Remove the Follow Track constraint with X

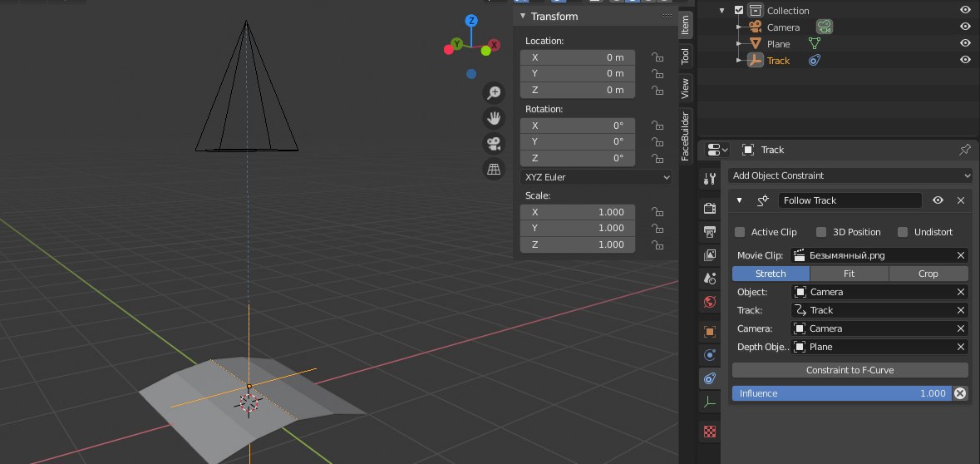pyautogui.click(x=961, y=200)
